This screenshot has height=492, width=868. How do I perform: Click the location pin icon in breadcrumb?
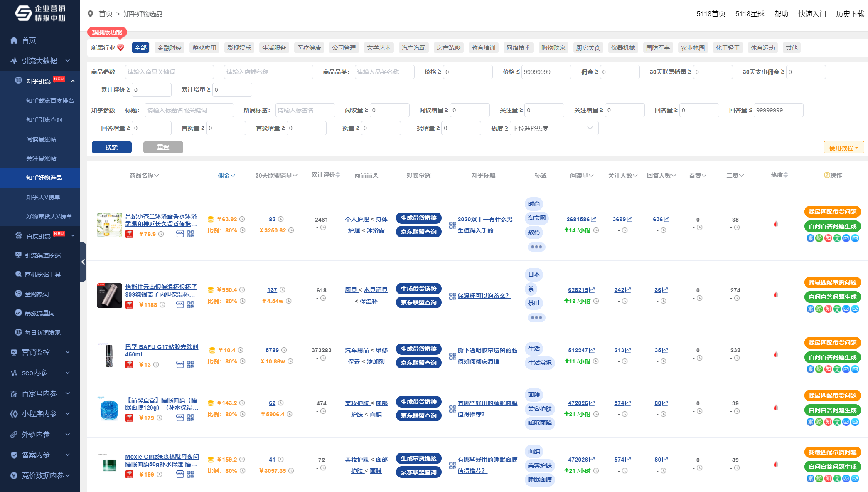pos(91,14)
